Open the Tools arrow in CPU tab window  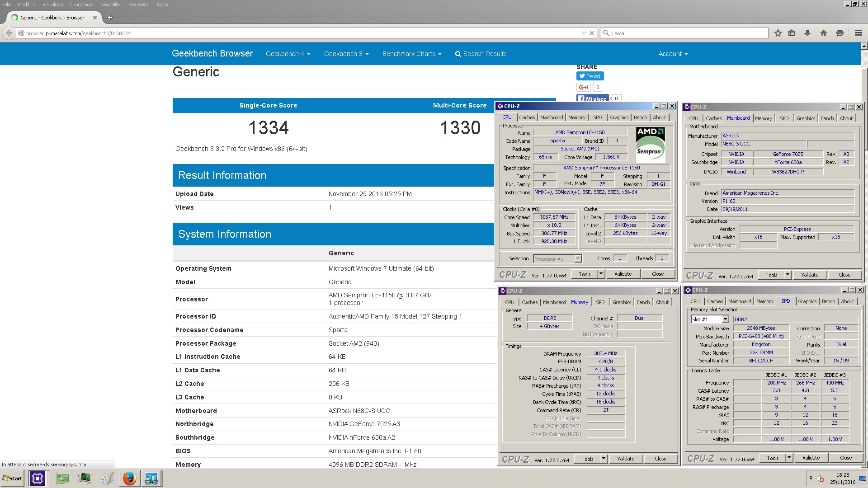pyautogui.click(x=601, y=274)
